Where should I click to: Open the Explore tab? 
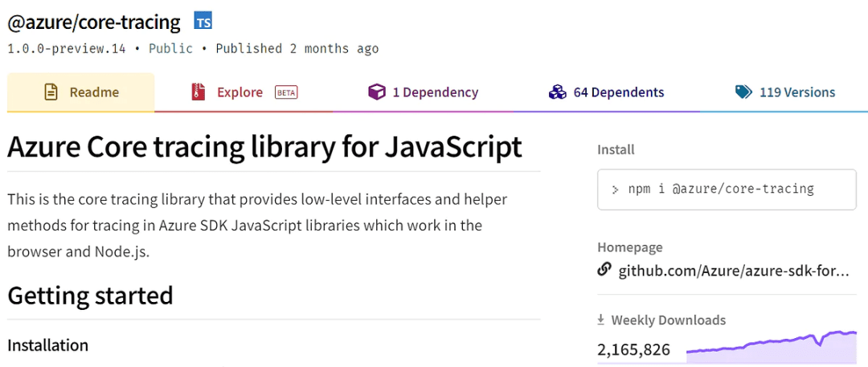tap(240, 92)
